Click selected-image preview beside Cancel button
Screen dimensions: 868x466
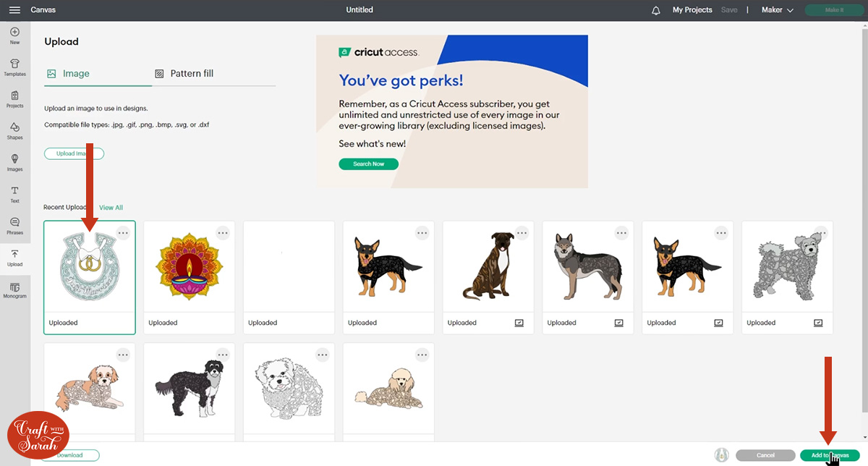pos(722,455)
